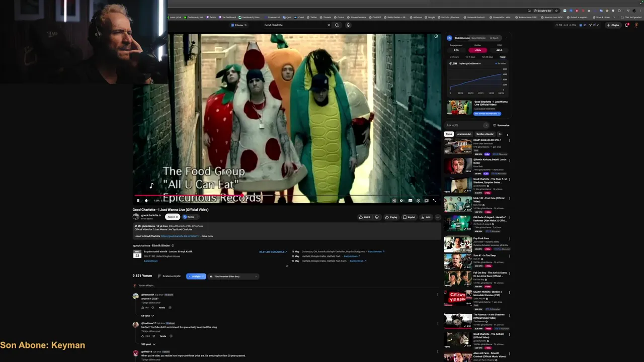Collapse the vidIQ panel chevron
Viewport: 644px width, 362px height.
(507, 38)
